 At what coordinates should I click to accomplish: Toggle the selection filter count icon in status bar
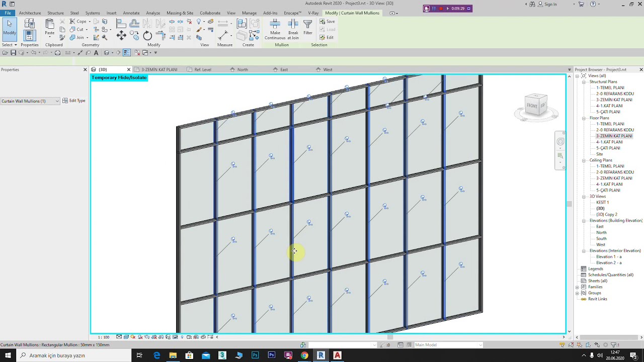(x=615, y=345)
